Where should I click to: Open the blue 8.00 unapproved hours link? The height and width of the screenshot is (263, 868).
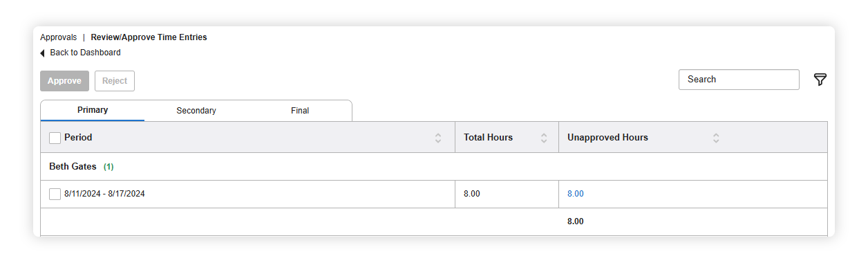(576, 194)
